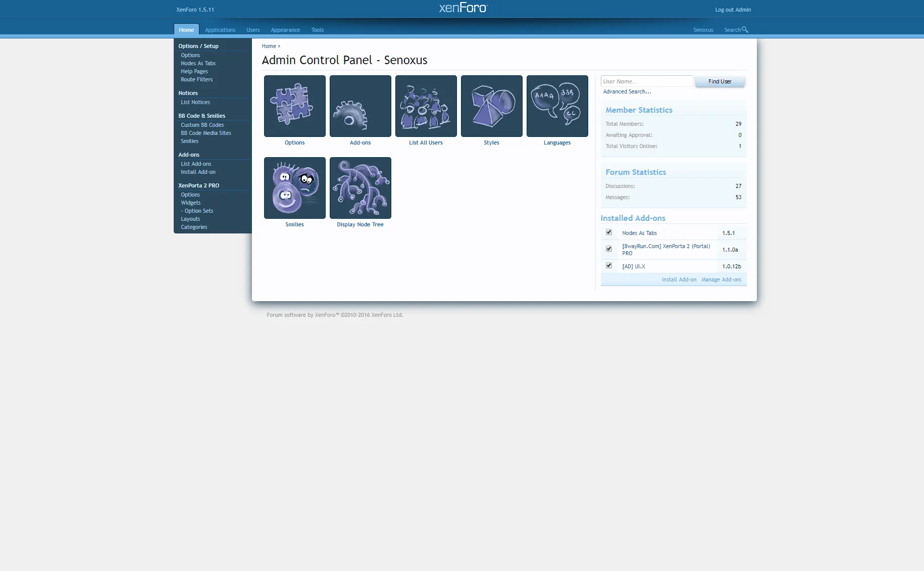Open the Users tab
Image resolution: width=924 pixels, height=571 pixels.
click(x=253, y=30)
